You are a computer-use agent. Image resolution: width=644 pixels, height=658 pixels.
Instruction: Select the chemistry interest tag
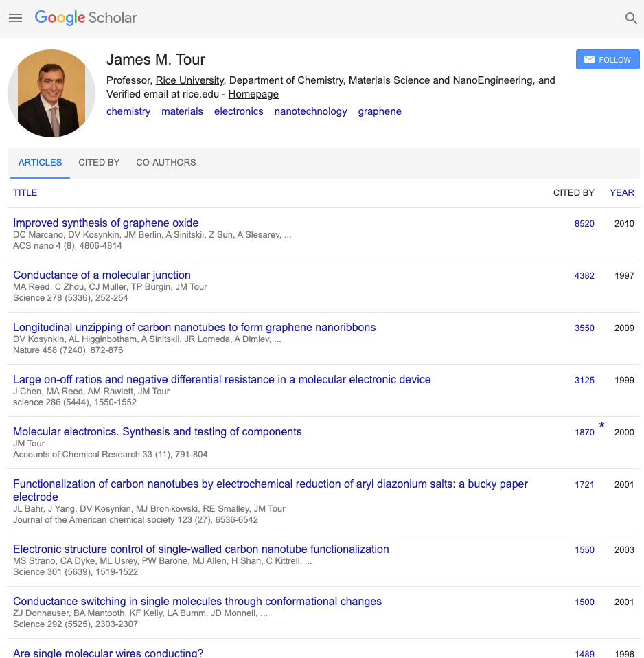128,111
